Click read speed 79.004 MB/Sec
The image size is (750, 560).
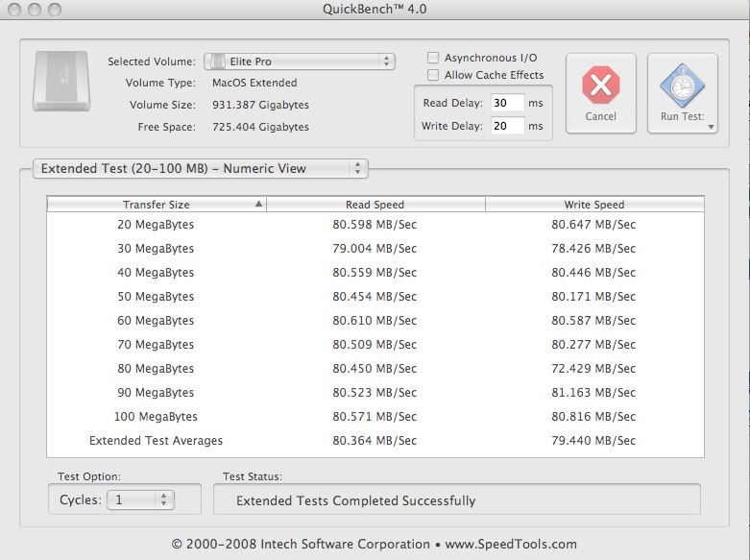[375, 249]
